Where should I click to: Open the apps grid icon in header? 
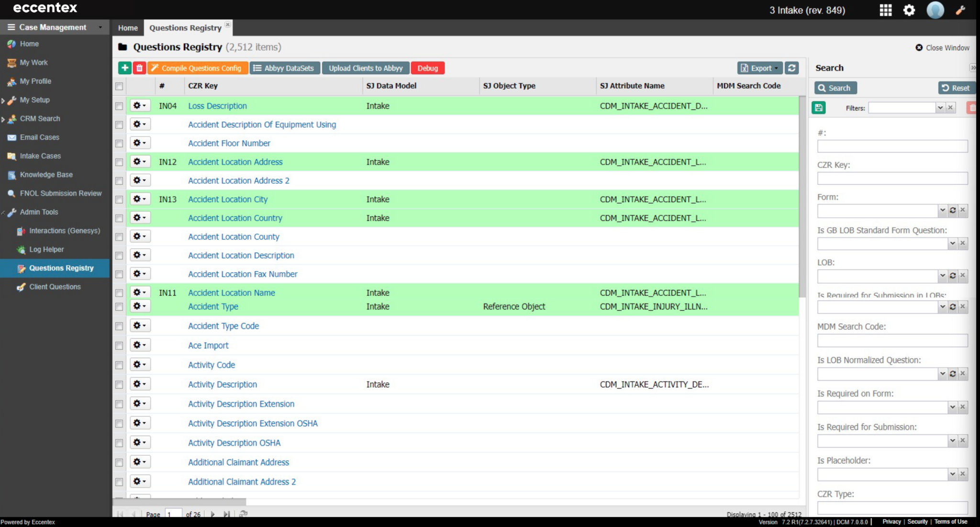[x=885, y=10]
